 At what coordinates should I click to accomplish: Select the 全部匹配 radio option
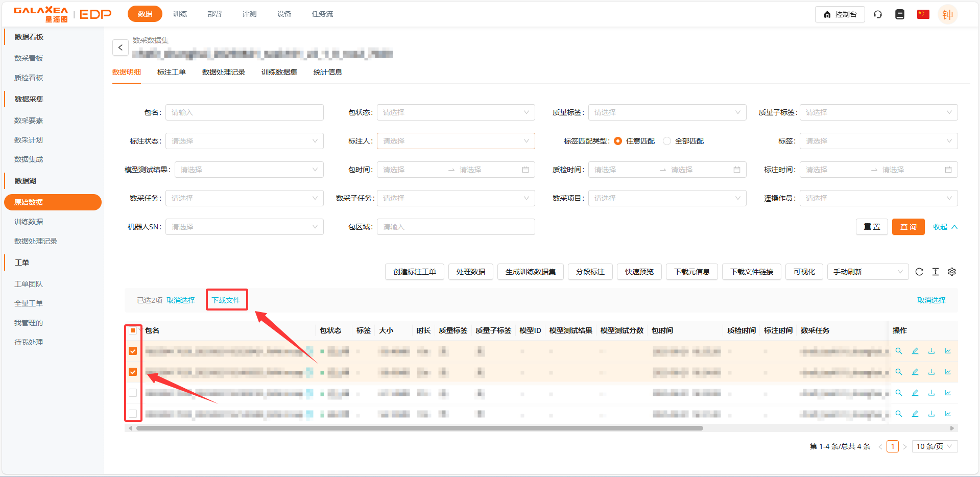[667, 141]
